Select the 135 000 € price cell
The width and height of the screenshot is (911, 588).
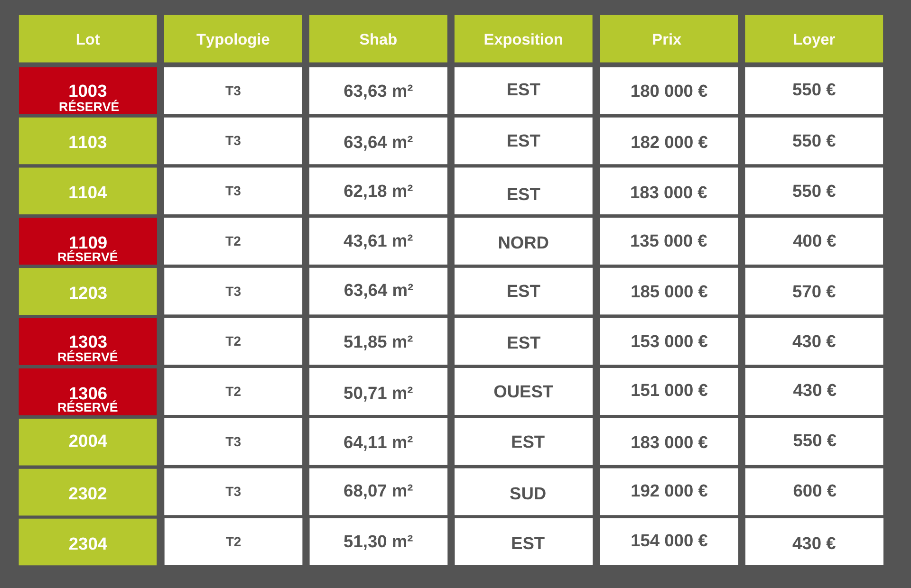tap(669, 241)
